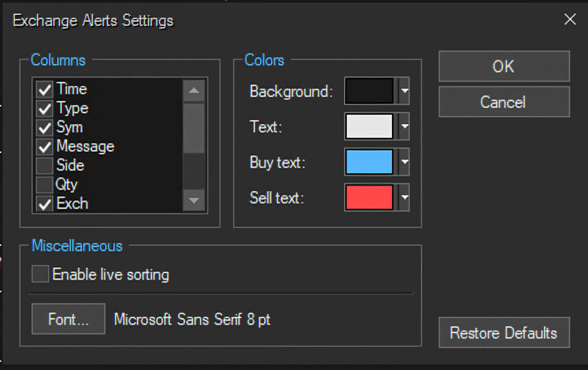Toggle the Type column checkbox

[x=45, y=109]
